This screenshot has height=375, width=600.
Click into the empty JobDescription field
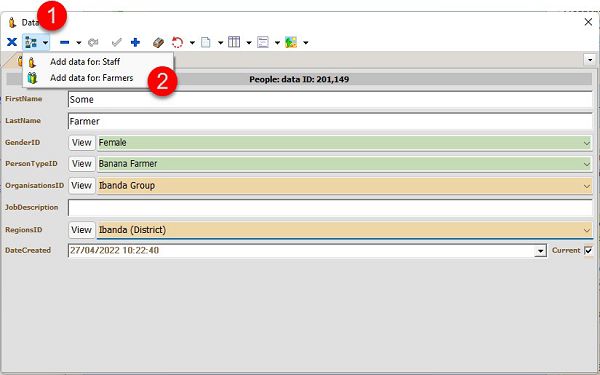[x=330, y=208]
